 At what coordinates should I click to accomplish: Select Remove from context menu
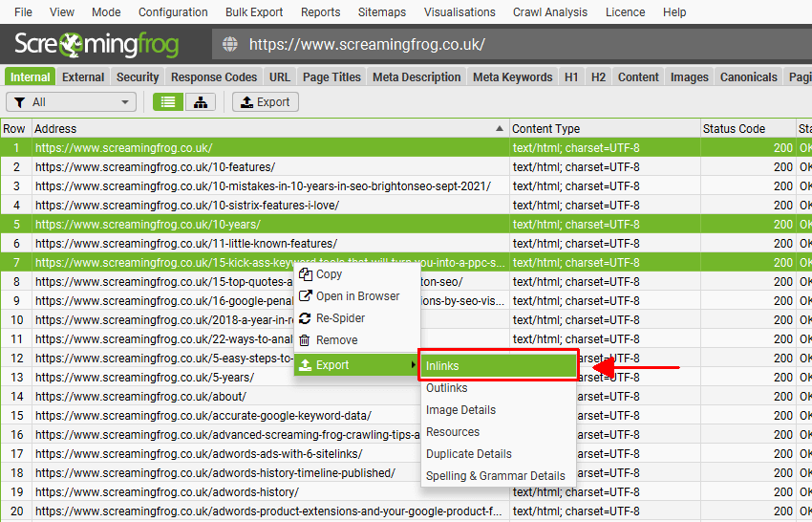tap(357, 340)
